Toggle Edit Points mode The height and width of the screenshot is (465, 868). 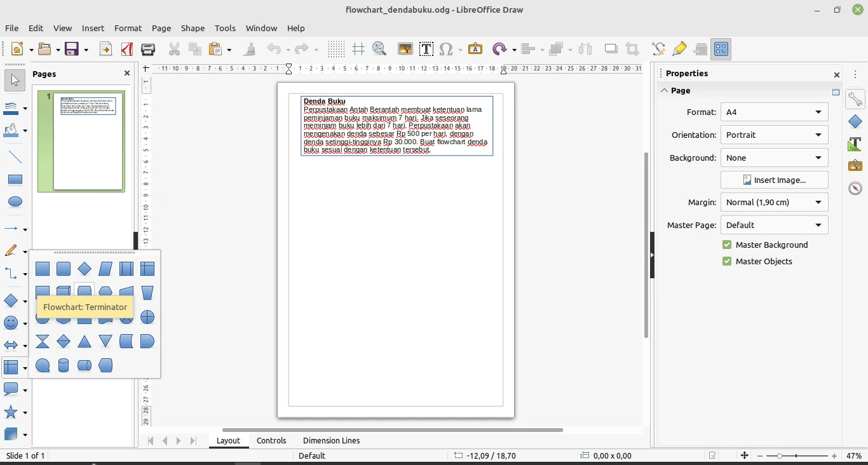pyautogui.click(x=658, y=49)
